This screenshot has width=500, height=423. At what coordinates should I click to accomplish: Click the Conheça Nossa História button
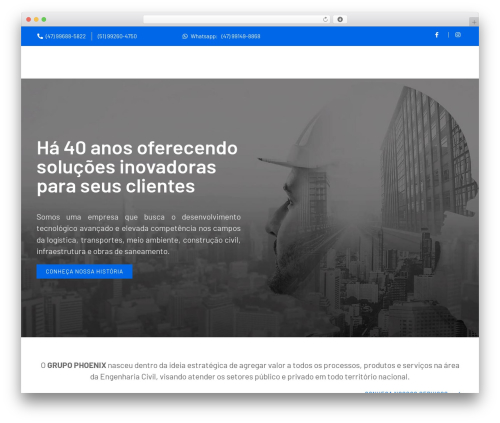tap(84, 271)
